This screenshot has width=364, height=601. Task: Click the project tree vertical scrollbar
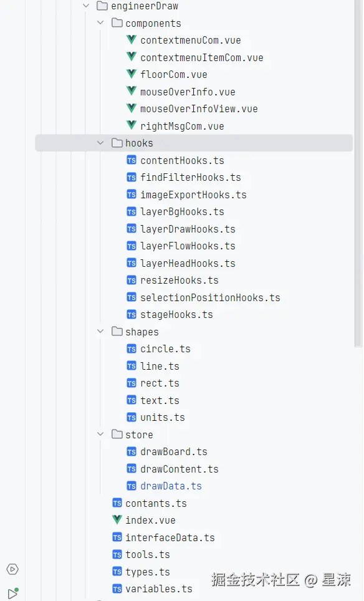coord(358,173)
